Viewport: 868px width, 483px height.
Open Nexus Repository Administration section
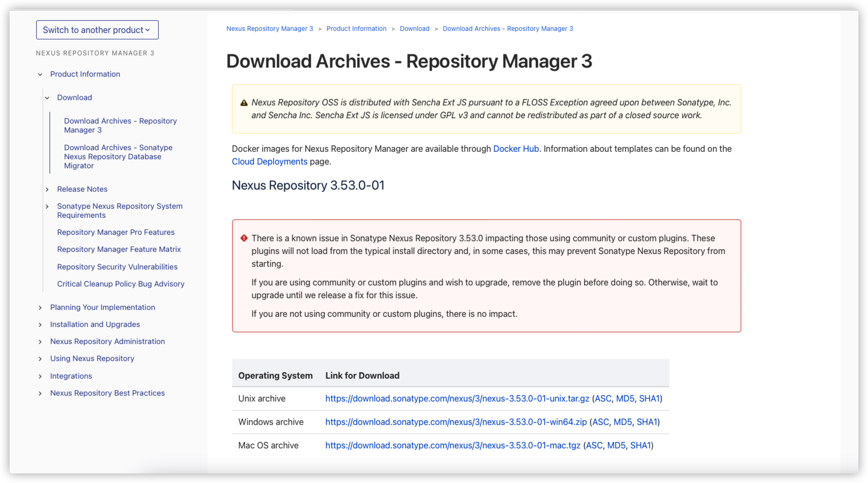[108, 341]
